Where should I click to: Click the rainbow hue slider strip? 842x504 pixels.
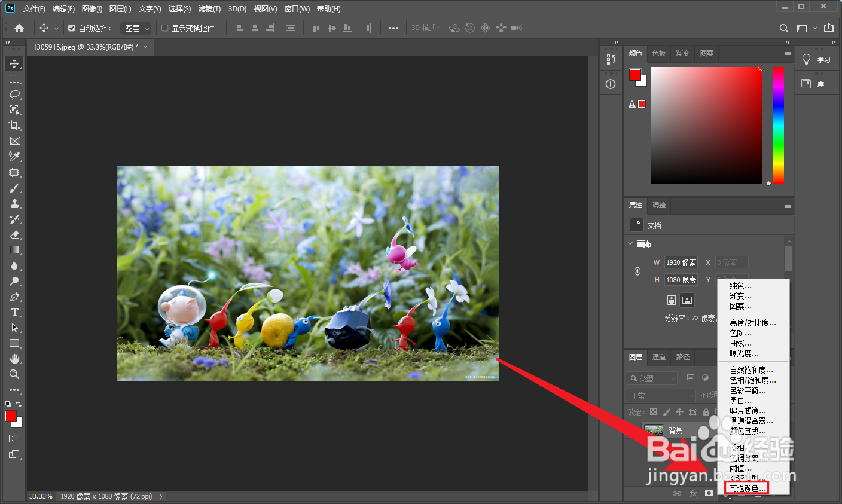point(778,125)
